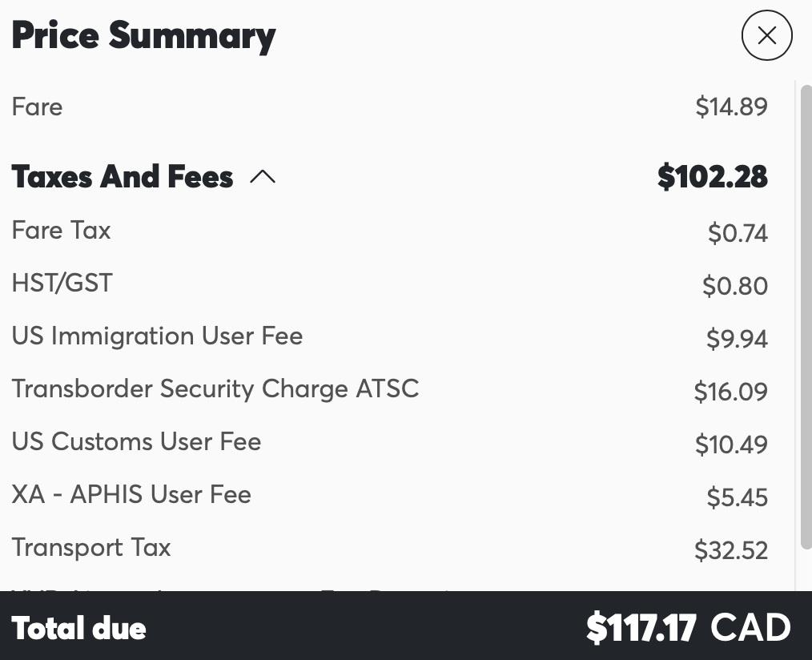812x660 pixels.
Task: Click the XA - APHIS User Fee label
Action: click(x=131, y=494)
